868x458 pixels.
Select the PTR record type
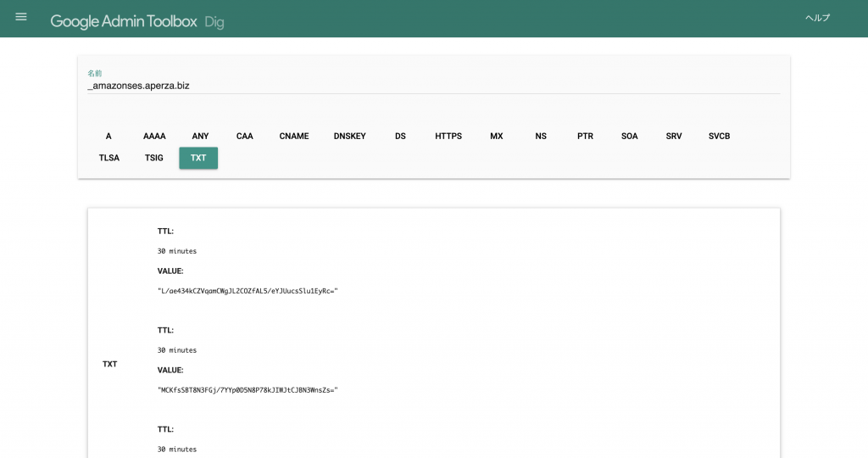[x=585, y=136]
